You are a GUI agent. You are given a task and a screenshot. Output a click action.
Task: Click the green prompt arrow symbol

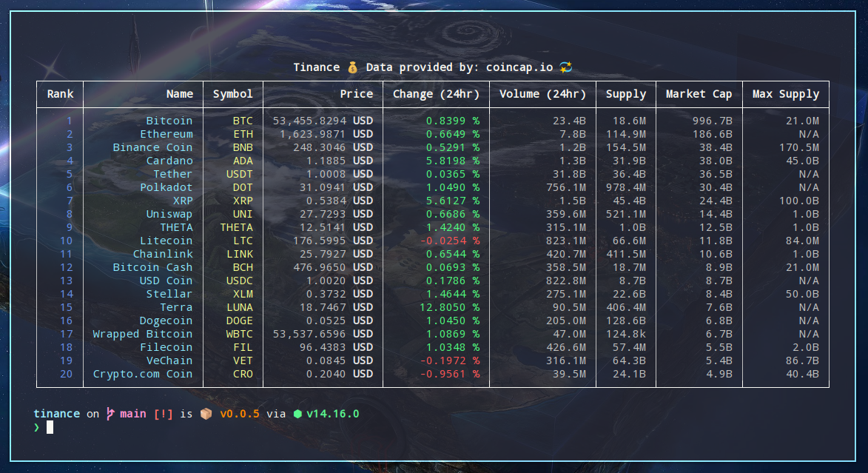click(x=36, y=427)
